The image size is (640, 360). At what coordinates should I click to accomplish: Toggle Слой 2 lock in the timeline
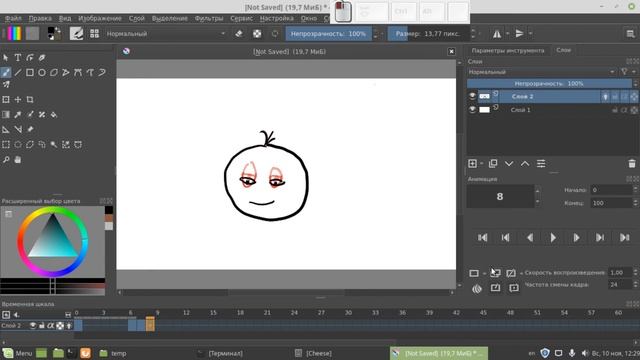click(x=42, y=325)
